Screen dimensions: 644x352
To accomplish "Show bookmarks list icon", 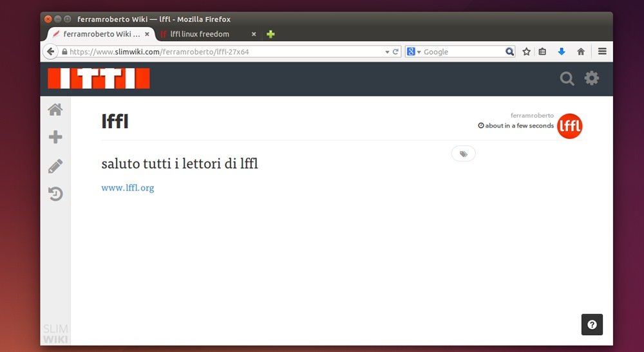I will (x=542, y=51).
